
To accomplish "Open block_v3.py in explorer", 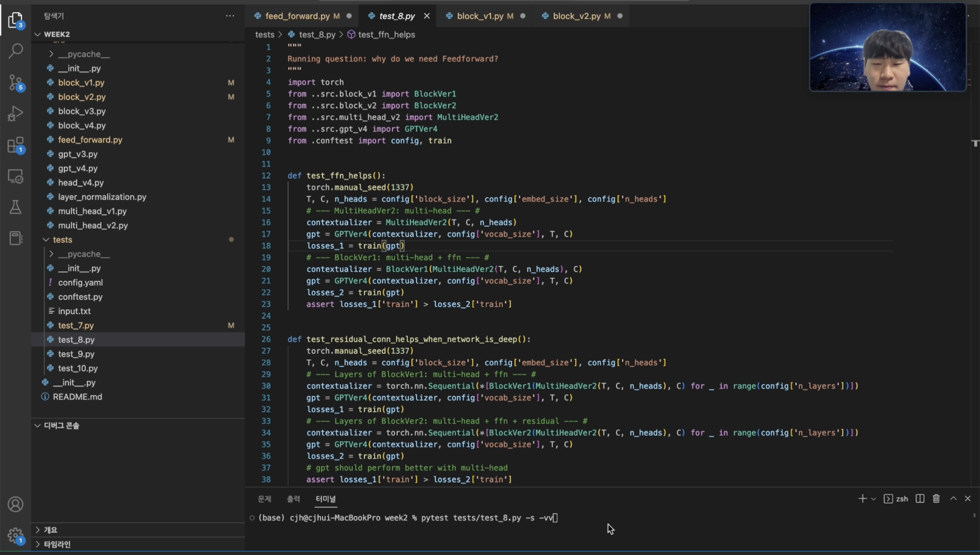I will pyautogui.click(x=138, y=111).
